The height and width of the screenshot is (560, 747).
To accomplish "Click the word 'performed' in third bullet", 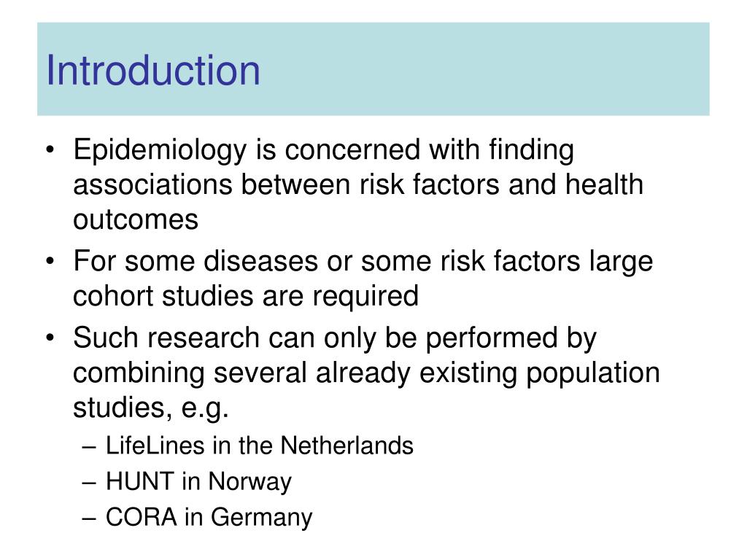I will click(x=491, y=338).
